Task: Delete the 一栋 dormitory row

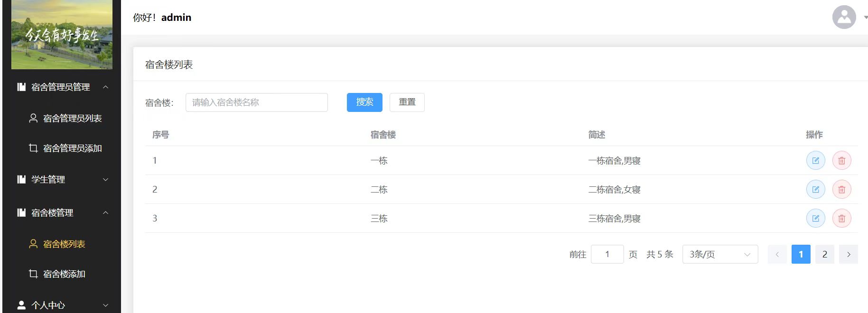Action: tap(841, 161)
